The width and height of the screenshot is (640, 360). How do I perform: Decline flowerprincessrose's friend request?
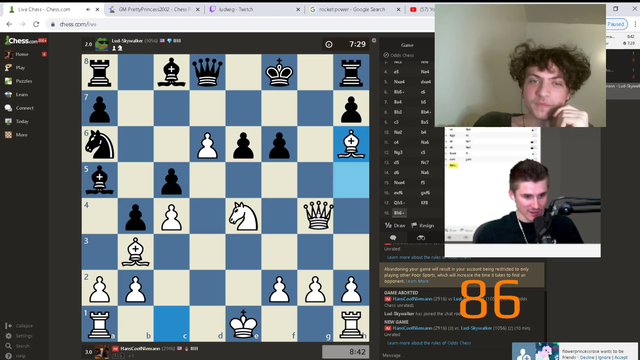click(x=587, y=357)
